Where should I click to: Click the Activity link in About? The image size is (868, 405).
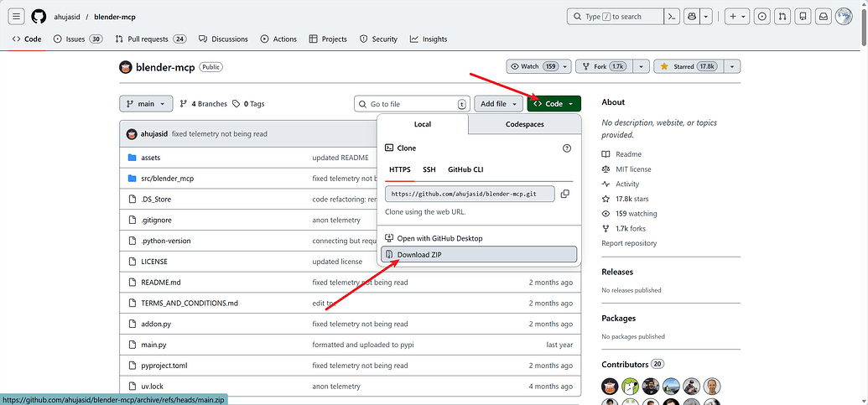click(627, 184)
